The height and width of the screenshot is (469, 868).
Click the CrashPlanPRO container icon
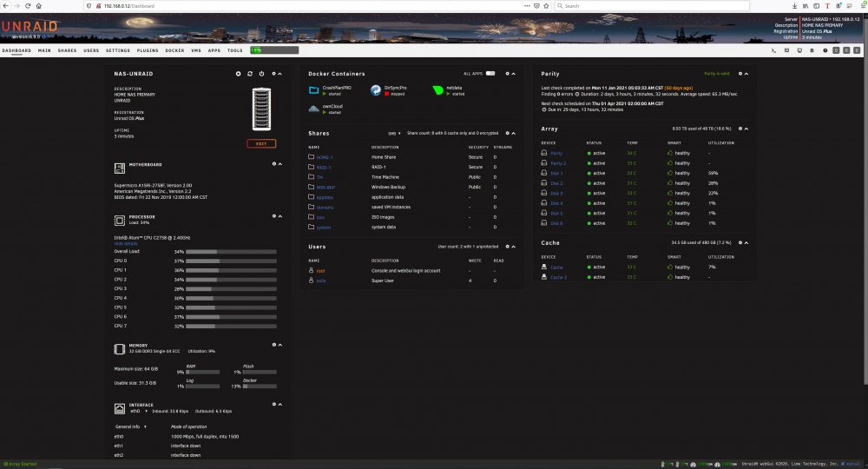314,90
